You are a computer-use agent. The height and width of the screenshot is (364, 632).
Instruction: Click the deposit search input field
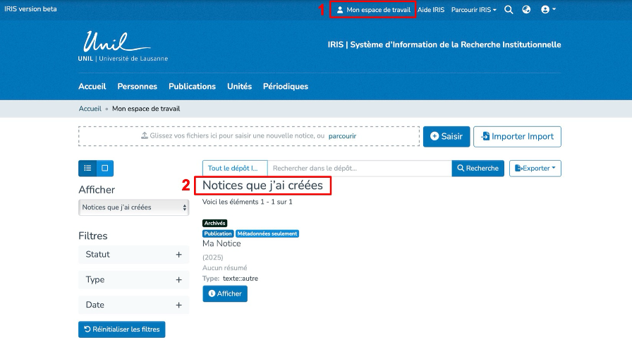tap(359, 168)
